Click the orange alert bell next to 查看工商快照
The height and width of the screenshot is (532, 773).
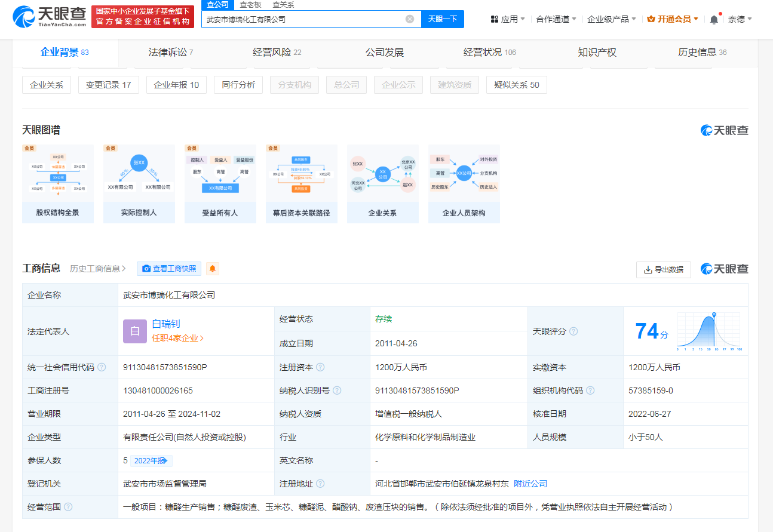213,269
